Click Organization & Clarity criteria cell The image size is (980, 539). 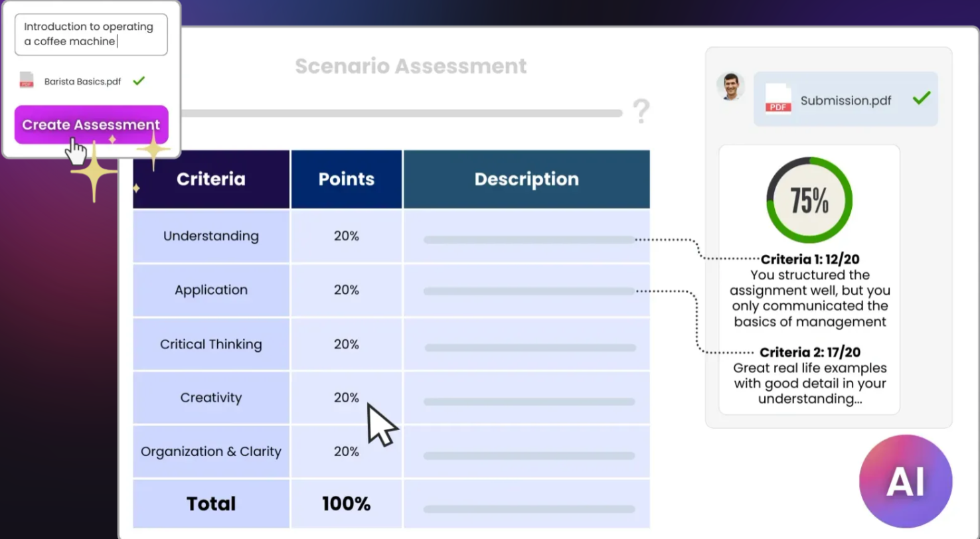click(x=211, y=451)
